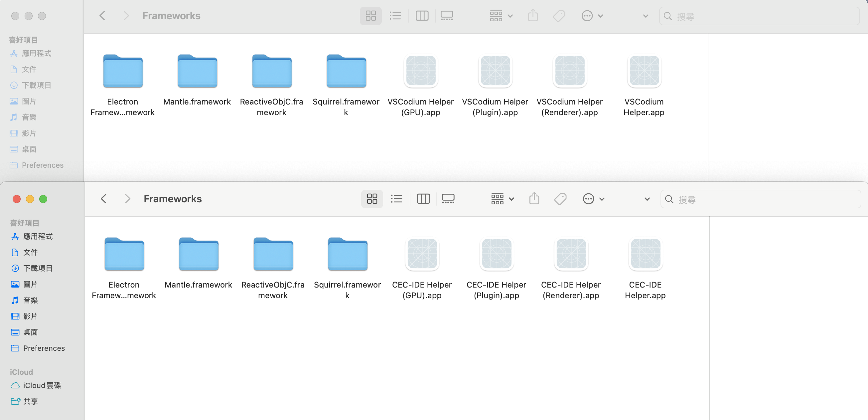Click the Tags icon in front window toolbar
This screenshot has width=868, height=420.
(x=560, y=199)
